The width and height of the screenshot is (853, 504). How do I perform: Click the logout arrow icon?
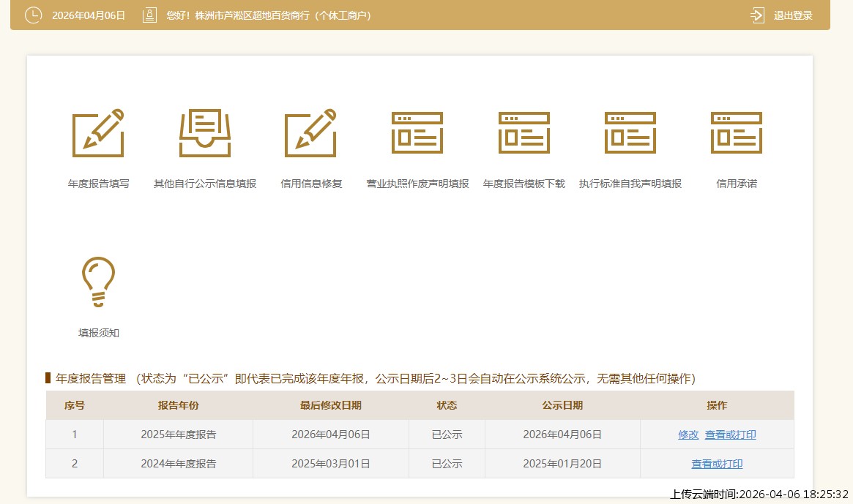point(758,15)
